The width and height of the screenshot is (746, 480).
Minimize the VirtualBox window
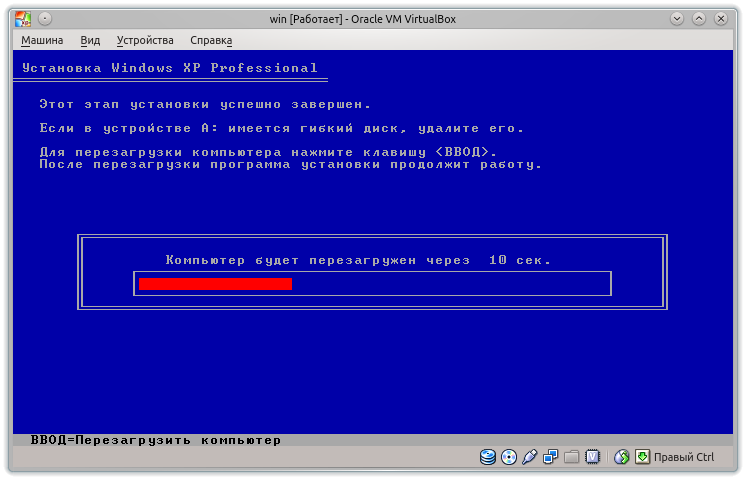tap(677, 19)
